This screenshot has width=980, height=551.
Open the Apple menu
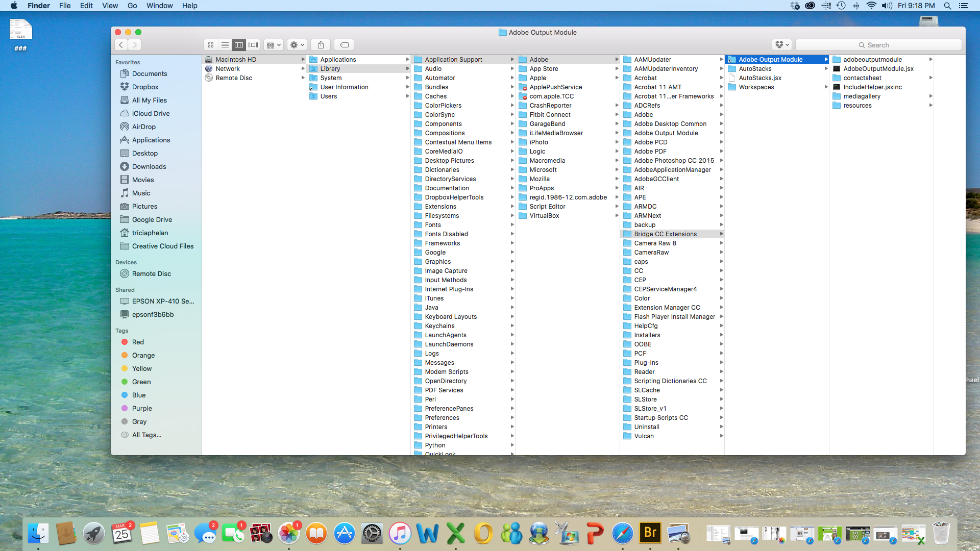coord(14,6)
